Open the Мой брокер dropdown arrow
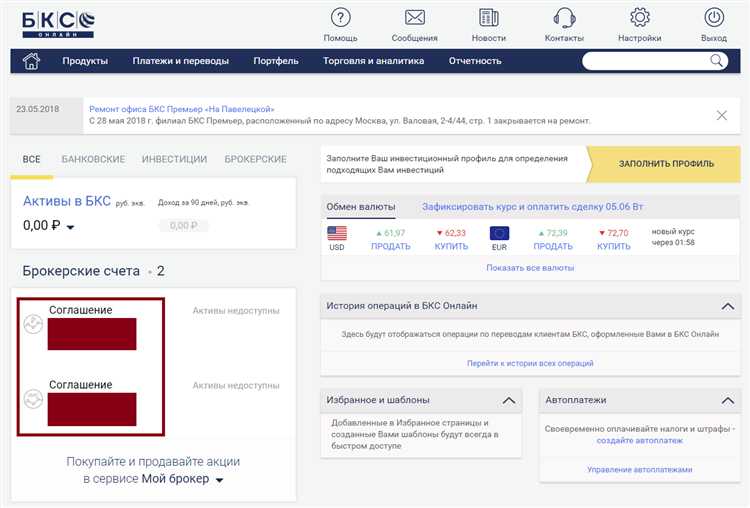This screenshot has height=508, width=750. 220,480
